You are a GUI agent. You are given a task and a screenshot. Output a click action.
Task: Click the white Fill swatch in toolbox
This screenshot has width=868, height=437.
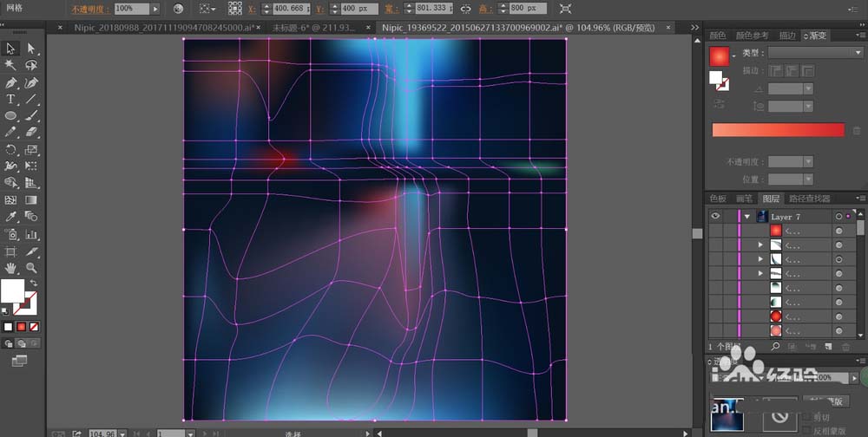coord(12,291)
